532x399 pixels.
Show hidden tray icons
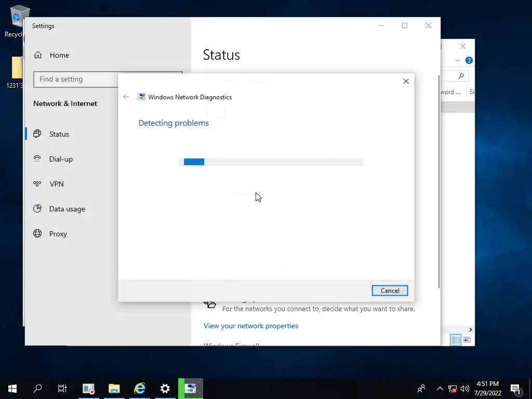tap(440, 389)
